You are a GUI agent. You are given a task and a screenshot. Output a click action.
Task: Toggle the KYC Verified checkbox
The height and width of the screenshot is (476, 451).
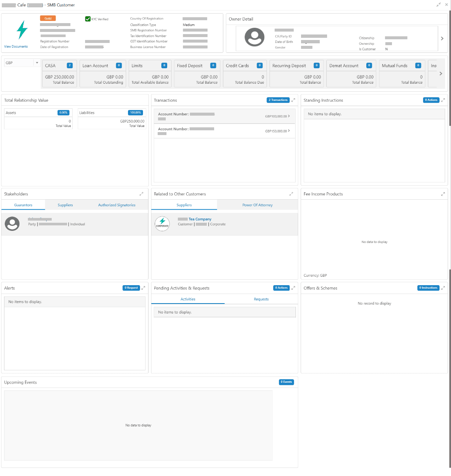pyautogui.click(x=88, y=19)
